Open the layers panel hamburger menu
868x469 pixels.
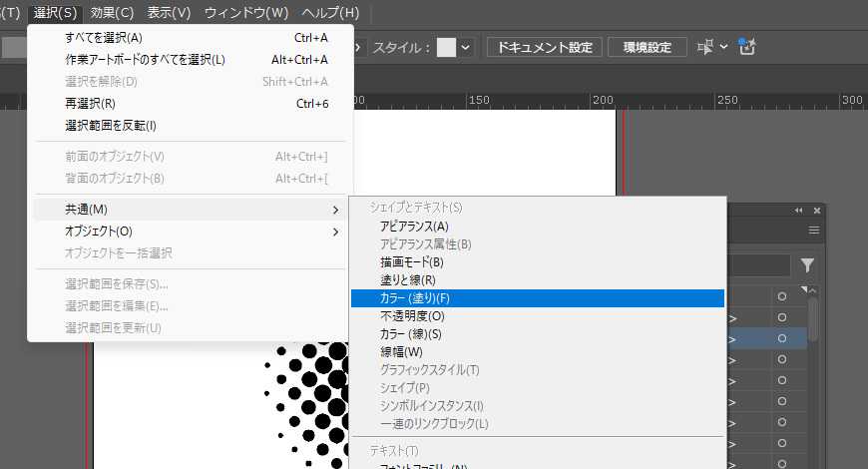coord(814,231)
